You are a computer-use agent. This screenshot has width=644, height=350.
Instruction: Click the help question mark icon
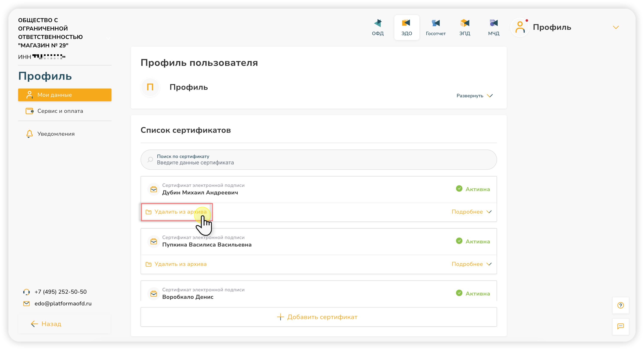pyautogui.click(x=621, y=305)
